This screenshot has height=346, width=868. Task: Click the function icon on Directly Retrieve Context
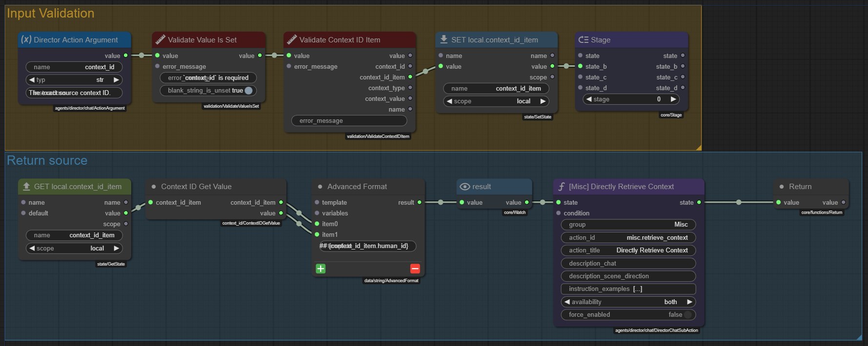[x=562, y=187]
